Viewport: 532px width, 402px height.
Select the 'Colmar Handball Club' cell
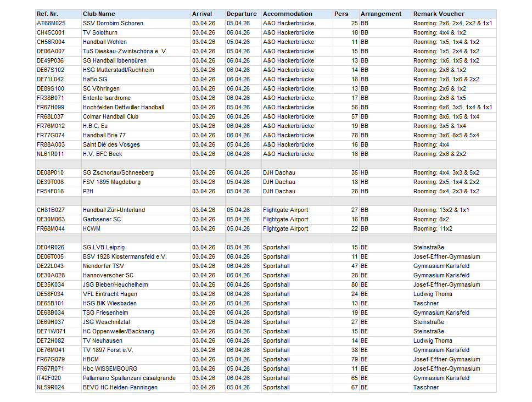click(110, 116)
